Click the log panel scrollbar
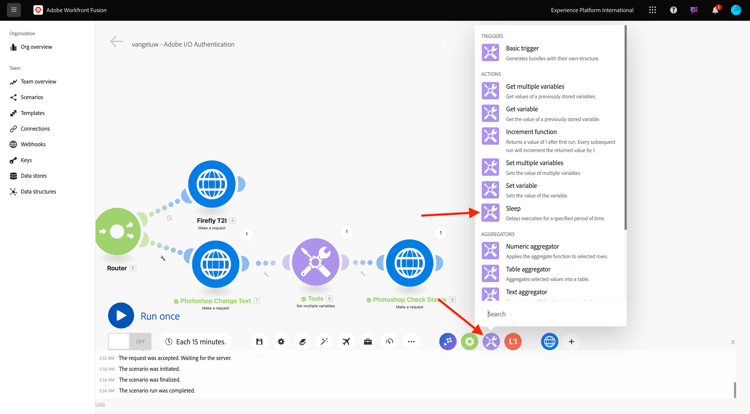The width and height of the screenshot is (750, 414). 735,390
